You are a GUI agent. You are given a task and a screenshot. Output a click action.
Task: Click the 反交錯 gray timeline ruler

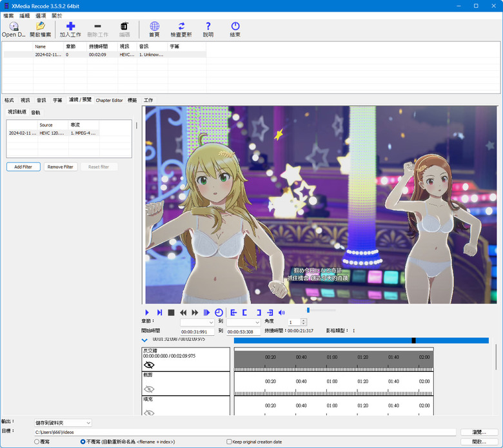tap(333, 360)
